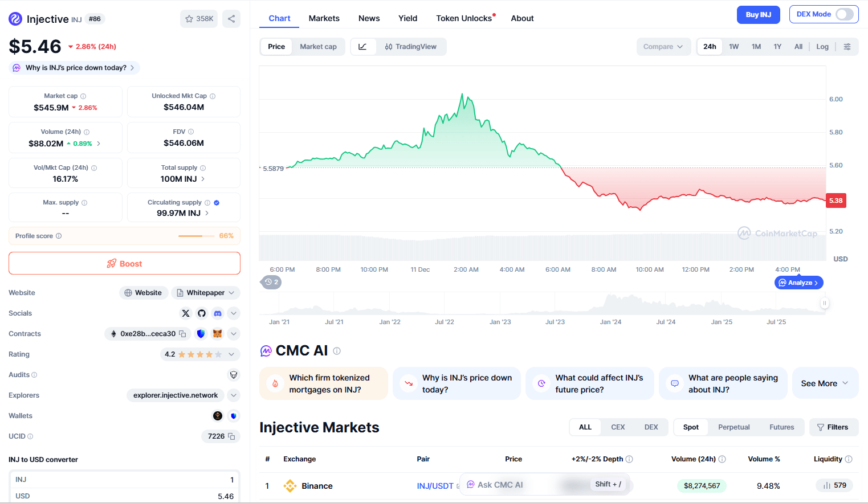Toggle the DEX Mode switch
Screen dimensions: 868x503
pos(844,14)
